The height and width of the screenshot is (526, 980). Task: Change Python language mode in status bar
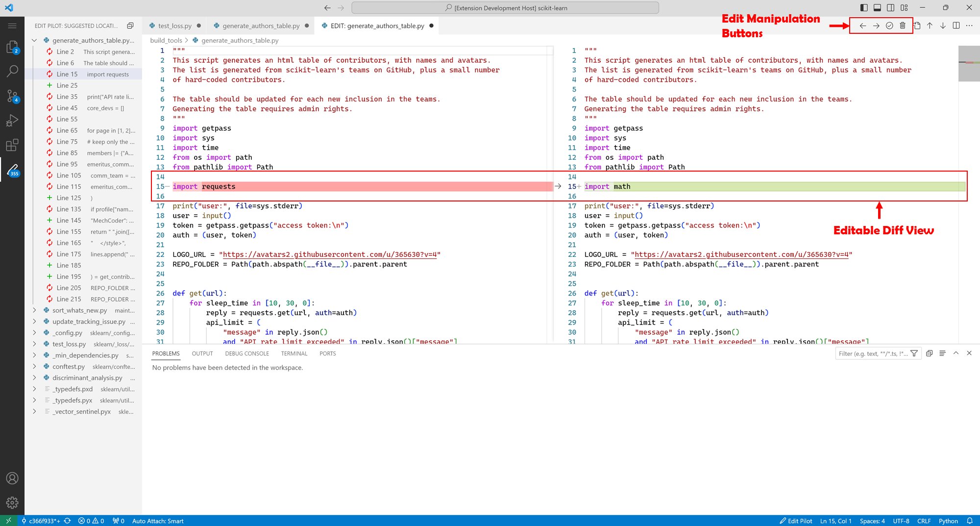948,521
